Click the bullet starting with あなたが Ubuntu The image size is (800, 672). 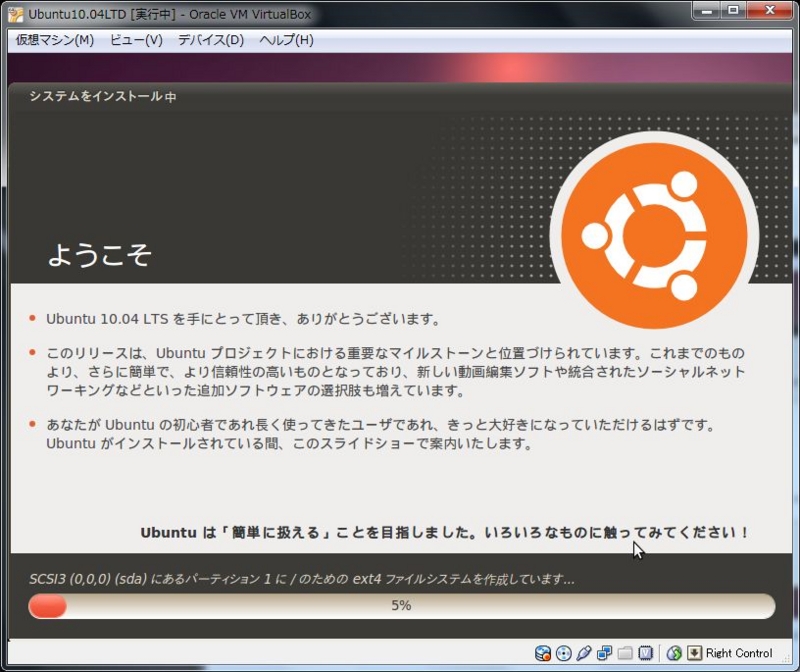click(382, 434)
